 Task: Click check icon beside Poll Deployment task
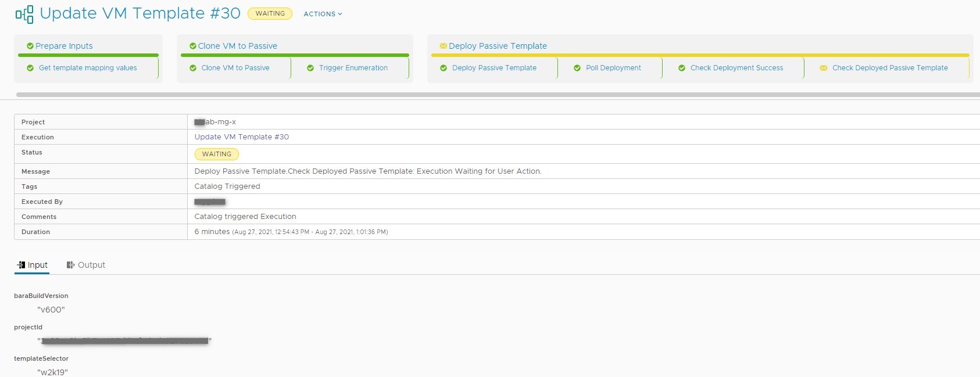pos(577,68)
